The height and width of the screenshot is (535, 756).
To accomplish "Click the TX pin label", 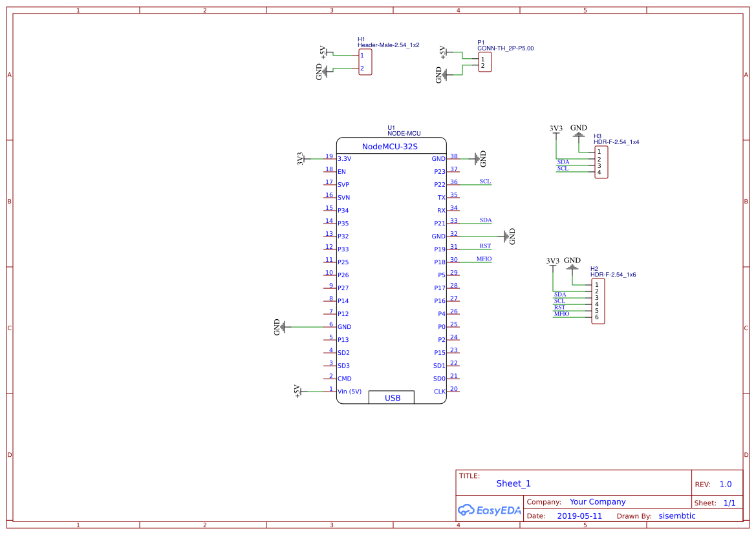I will coord(442,198).
